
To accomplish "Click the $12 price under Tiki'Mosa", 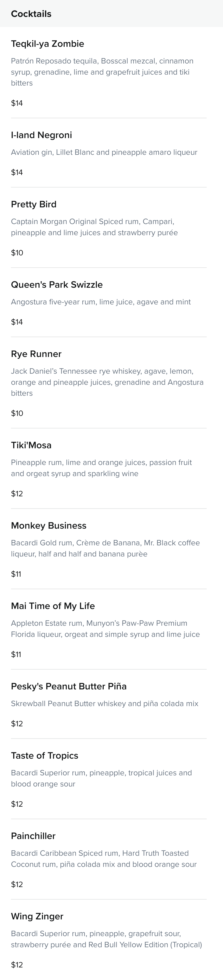I will (x=17, y=494).
